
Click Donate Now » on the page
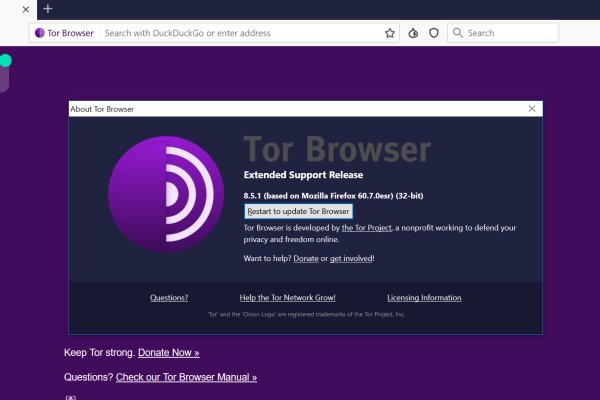[168, 353]
